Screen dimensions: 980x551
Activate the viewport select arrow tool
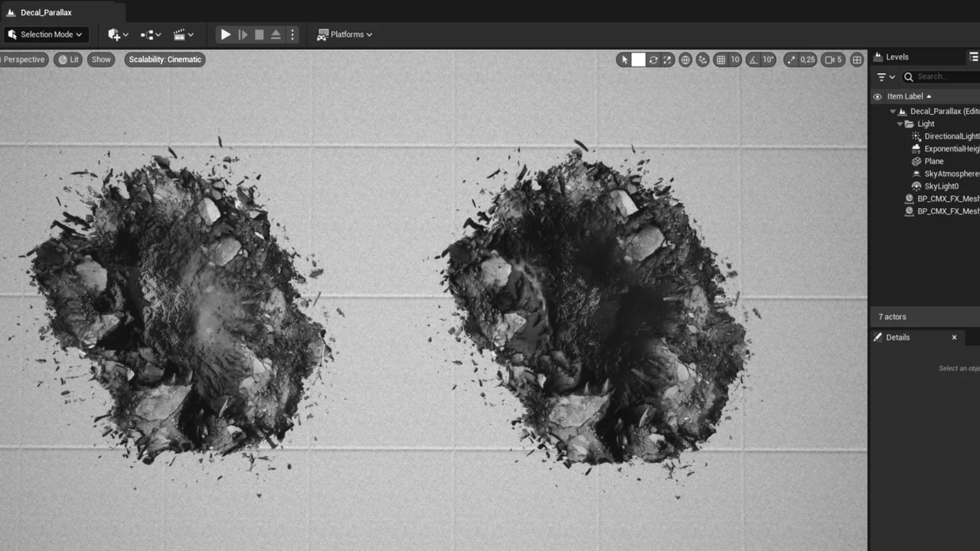(x=624, y=59)
